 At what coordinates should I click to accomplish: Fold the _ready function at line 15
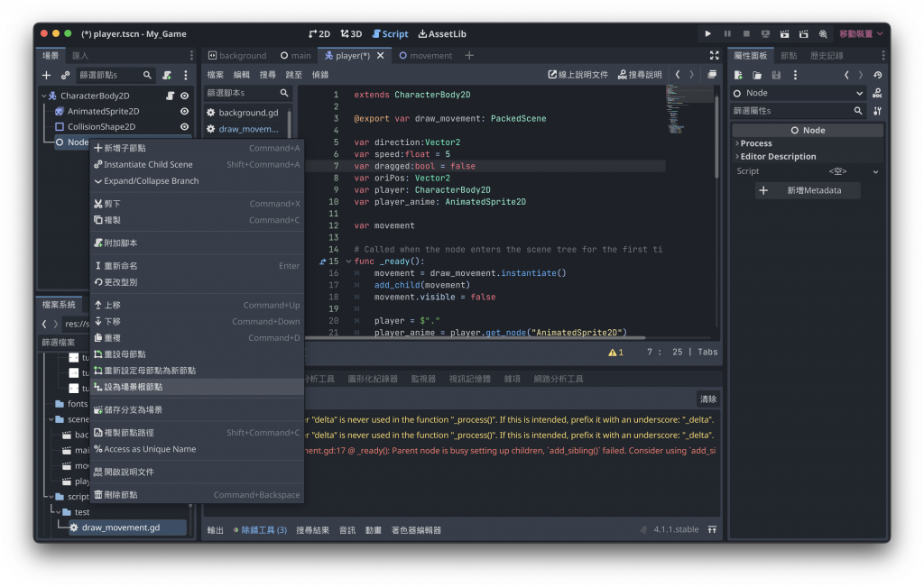(x=349, y=261)
